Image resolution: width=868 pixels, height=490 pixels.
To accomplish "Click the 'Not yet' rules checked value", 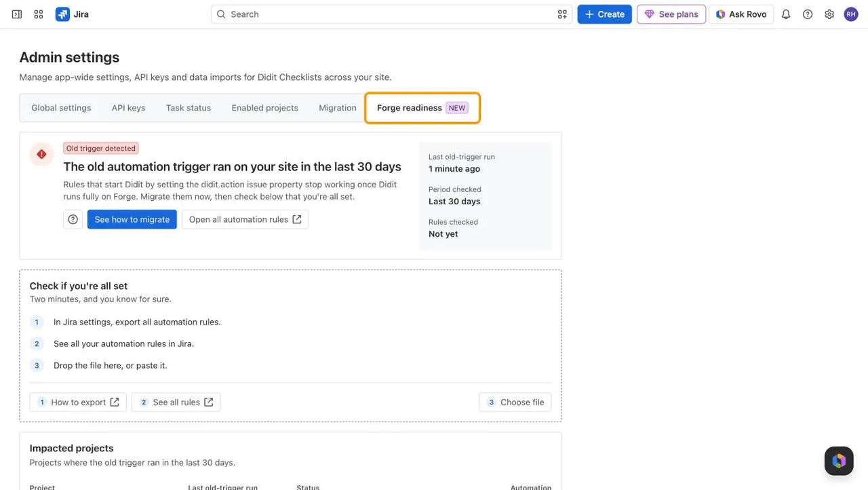I will coord(443,233).
